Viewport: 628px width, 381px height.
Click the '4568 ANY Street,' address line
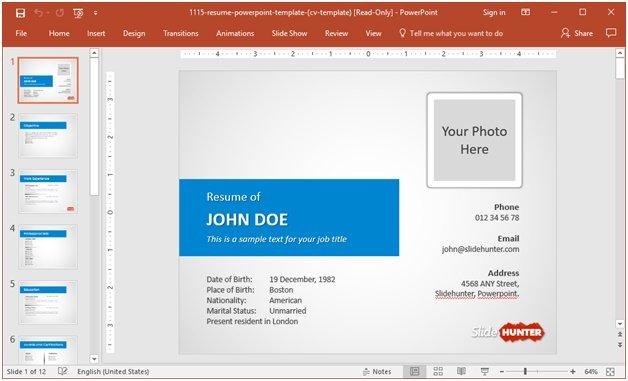[x=490, y=284]
